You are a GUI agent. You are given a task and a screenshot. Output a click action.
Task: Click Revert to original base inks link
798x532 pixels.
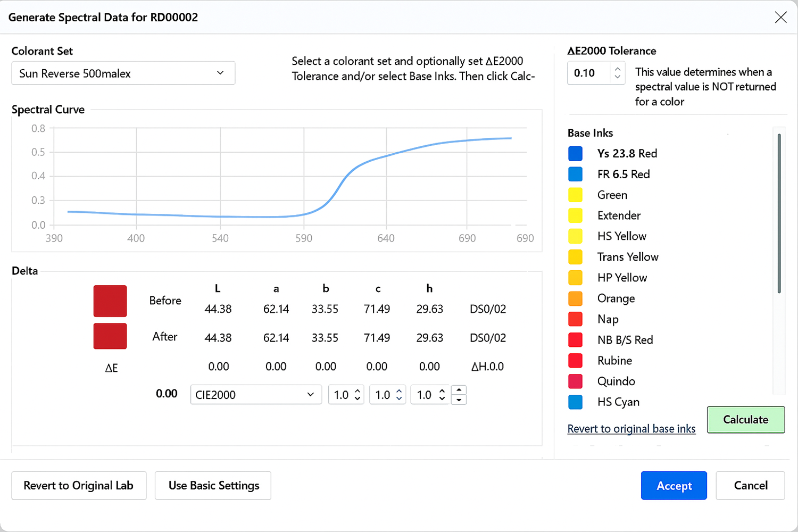coord(631,429)
